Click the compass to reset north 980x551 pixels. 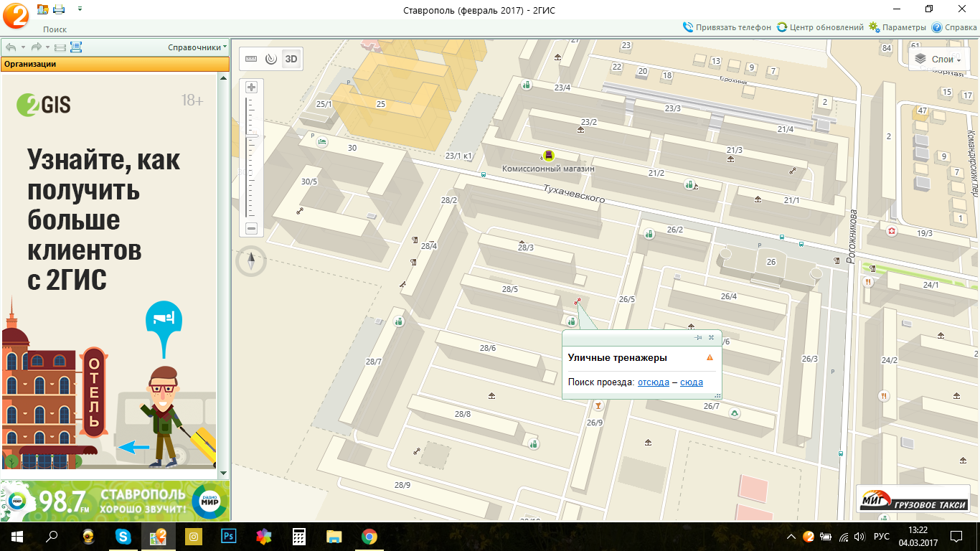tap(251, 260)
